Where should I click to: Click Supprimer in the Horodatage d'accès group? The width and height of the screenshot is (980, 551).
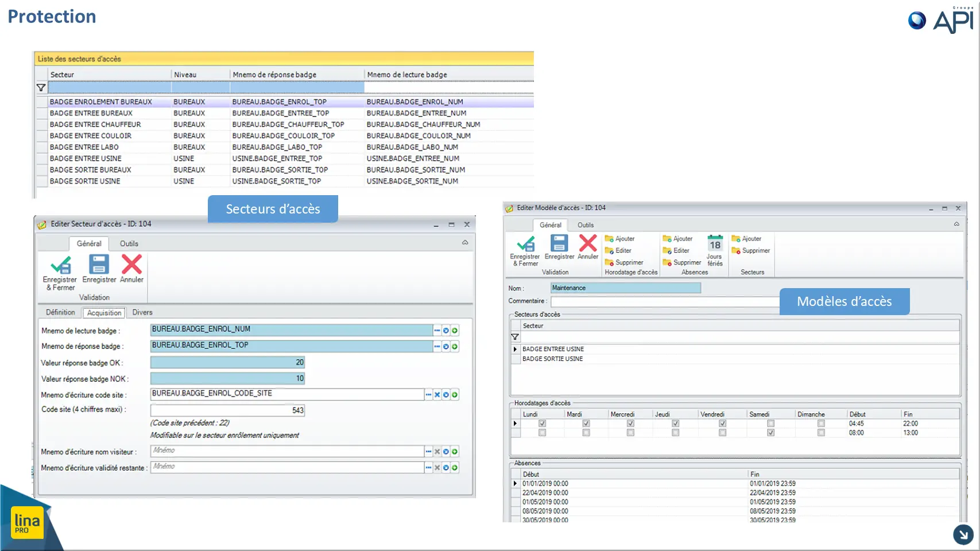(624, 262)
